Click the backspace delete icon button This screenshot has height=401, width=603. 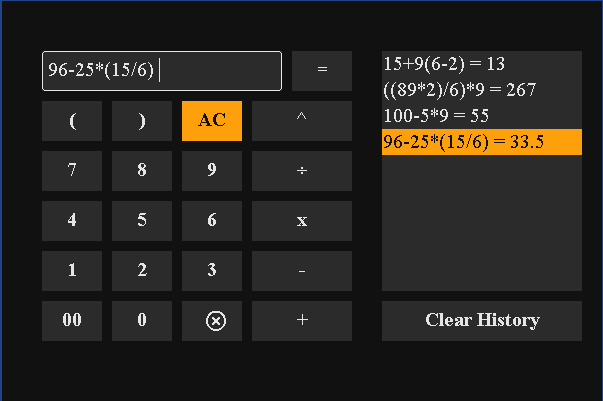tap(212, 321)
